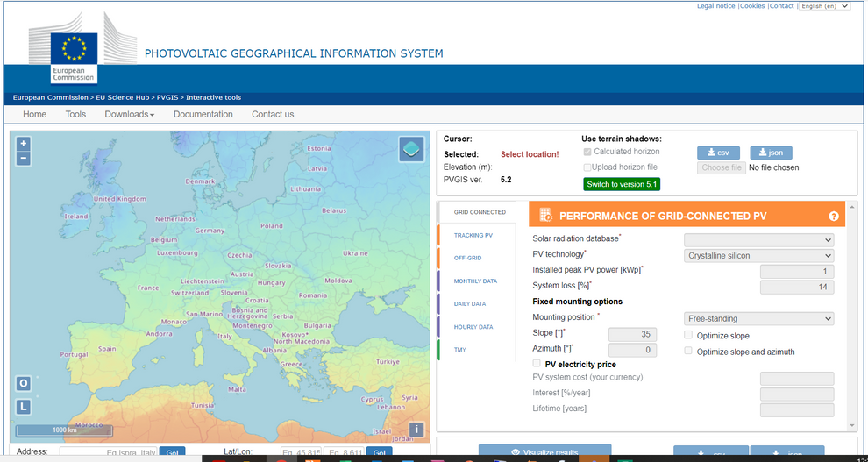Open the language selector English (en)
The image size is (868, 462).
(823, 6)
